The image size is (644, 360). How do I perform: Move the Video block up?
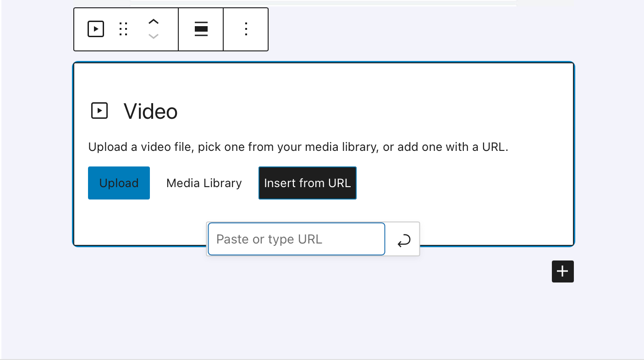(154, 22)
